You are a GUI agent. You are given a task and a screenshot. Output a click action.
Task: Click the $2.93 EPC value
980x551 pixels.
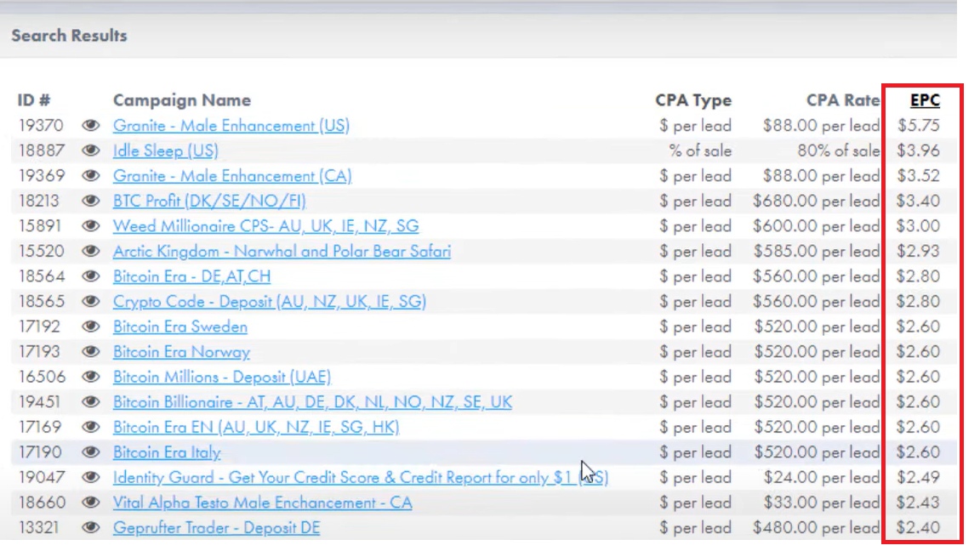point(918,251)
